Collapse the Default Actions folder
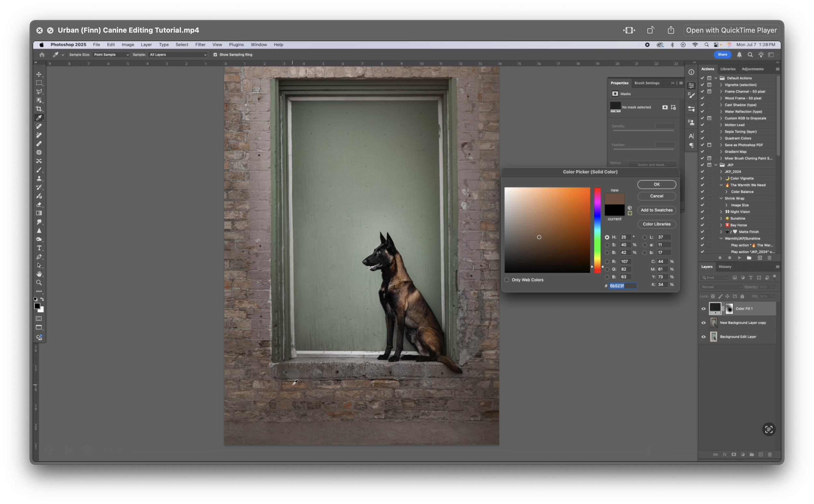814x504 pixels. 716,78
